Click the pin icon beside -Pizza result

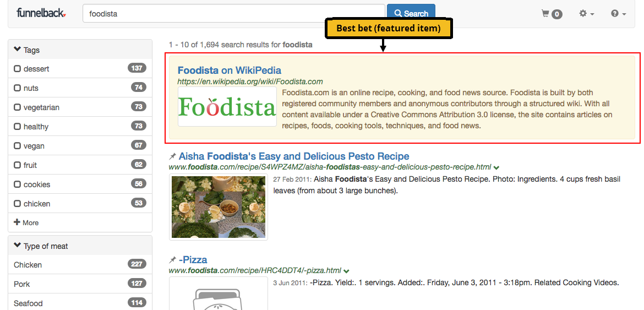(x=173, y=260)
